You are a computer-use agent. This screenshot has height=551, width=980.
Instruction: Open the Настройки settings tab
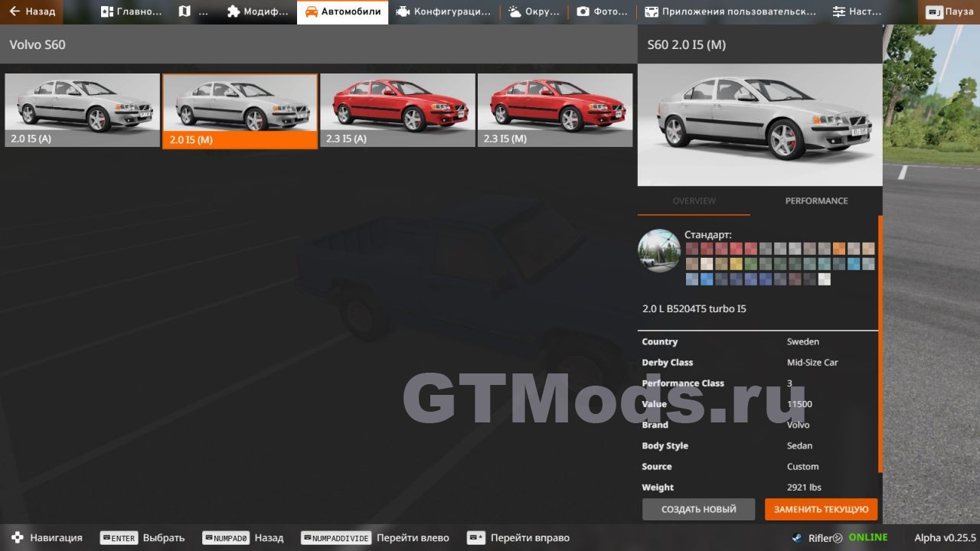[857, 11]
